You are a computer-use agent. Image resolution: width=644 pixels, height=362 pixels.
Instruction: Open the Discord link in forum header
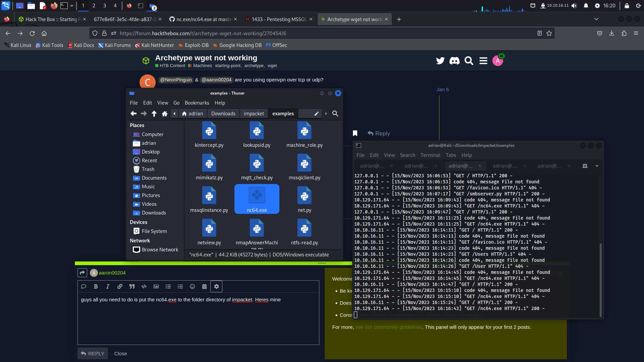point(454,61)
